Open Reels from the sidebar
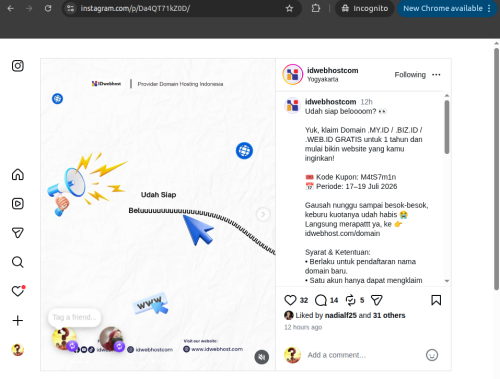This screenshot has height=379, width=500. coord(18,204)
